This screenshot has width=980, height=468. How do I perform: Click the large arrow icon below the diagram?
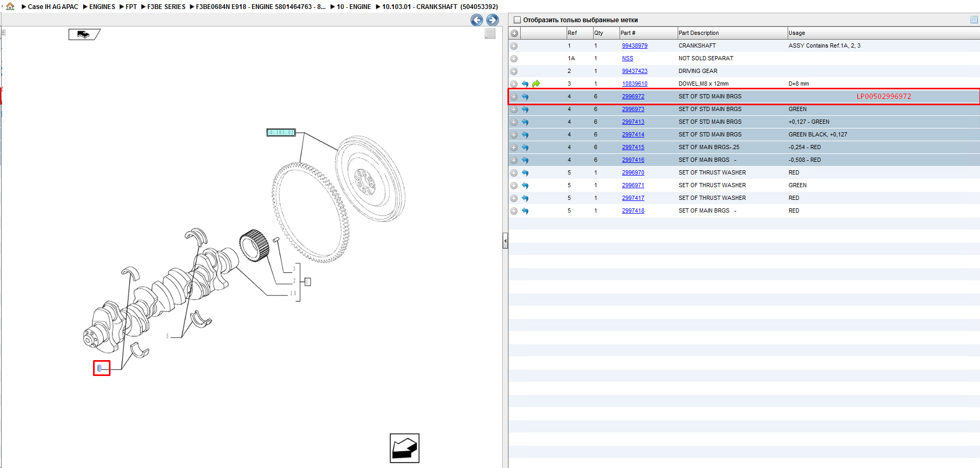click(404, 448)
